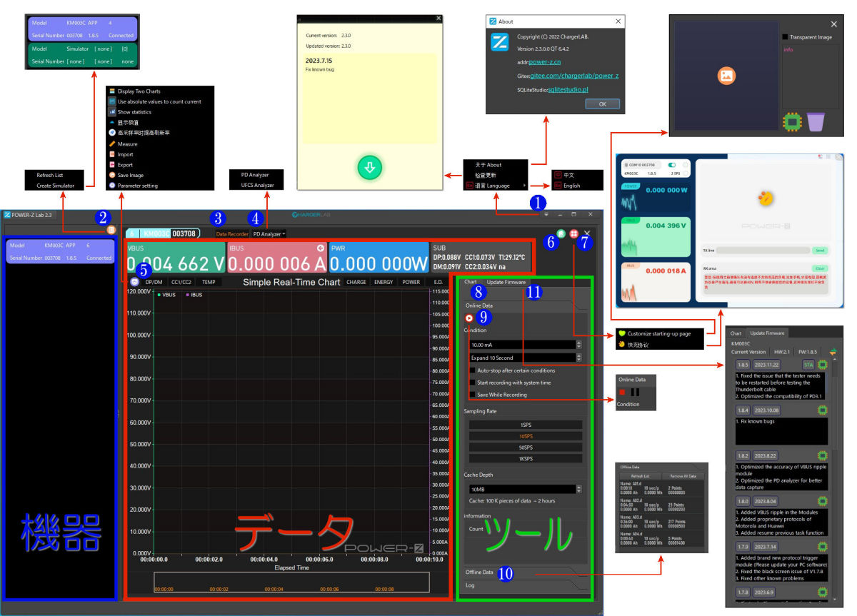Screen dimensions: 857x616
Task: Click the STA button for firmware 1.8.5
Action: point(808,364)
